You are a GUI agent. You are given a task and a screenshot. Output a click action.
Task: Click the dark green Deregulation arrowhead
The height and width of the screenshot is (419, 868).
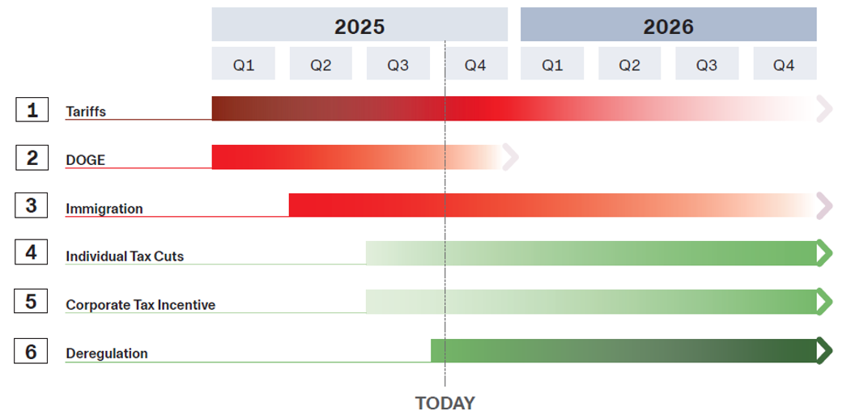(x=824, y=350)
